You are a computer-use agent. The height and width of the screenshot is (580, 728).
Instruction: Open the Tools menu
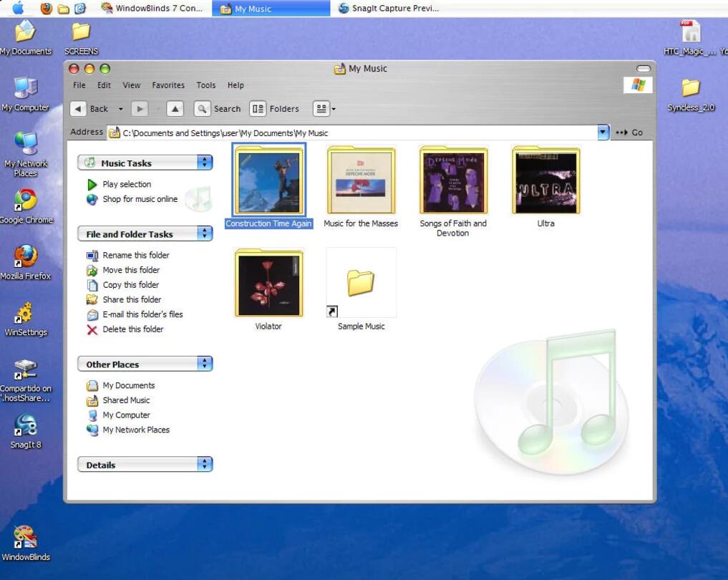click(206, 85)
